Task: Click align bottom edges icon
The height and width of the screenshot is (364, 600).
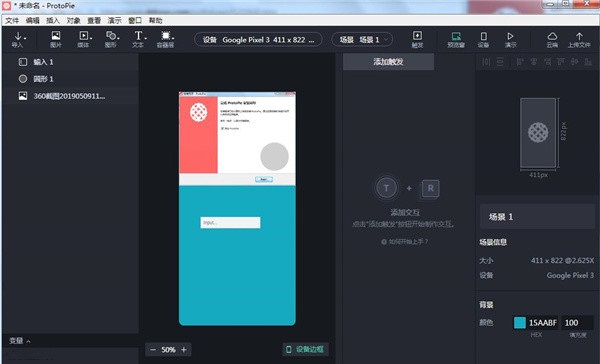Action: pos(588,62)
